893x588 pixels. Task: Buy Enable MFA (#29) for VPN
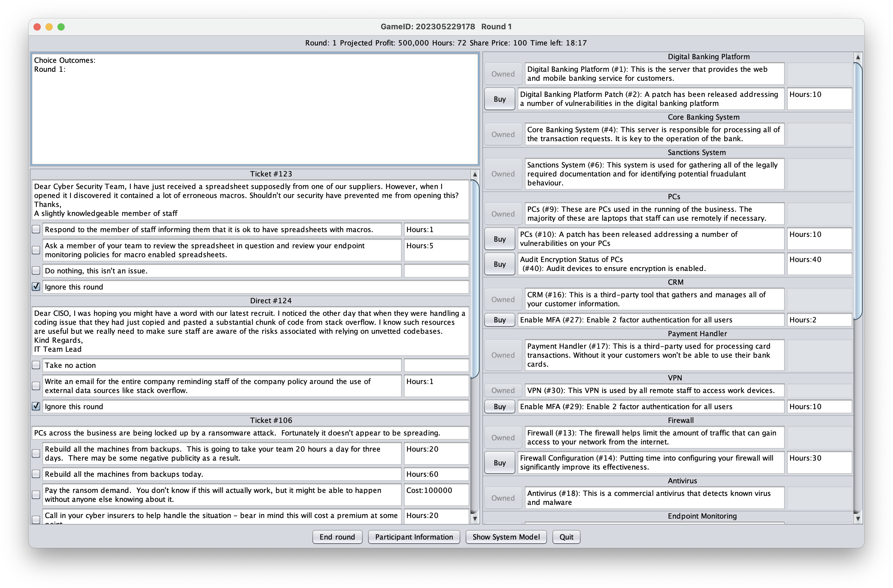pos(499,406)
